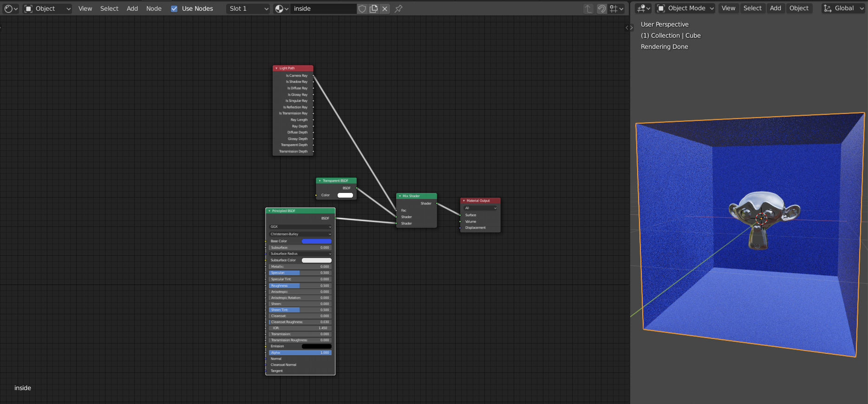
Task: Click the Principled BSDF output socket
Action: coord(335,218)
